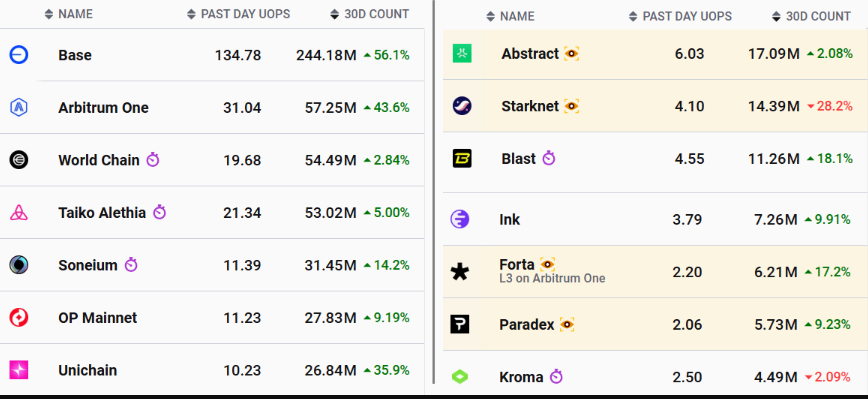Click the Unichain pink square logo
The image size is (868, 399).
click(19, 370)
